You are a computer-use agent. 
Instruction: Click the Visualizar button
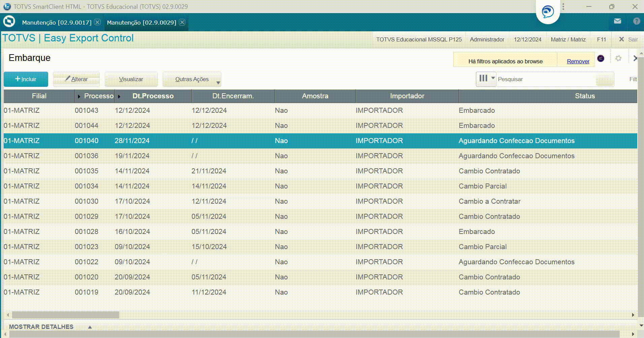131,79
